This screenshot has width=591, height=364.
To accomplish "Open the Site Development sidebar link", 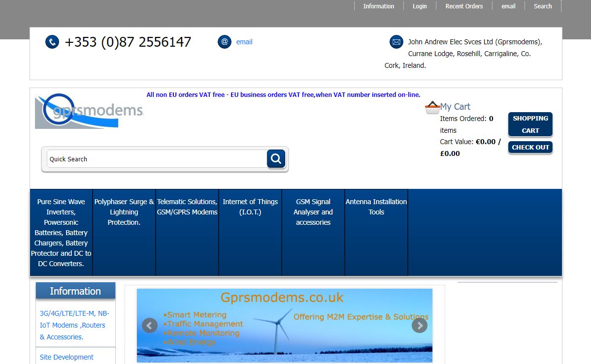I will coord(66,357).
